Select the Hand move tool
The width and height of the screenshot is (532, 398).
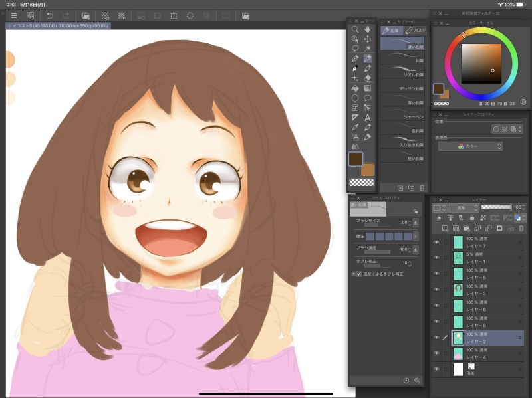coord(368,29)
